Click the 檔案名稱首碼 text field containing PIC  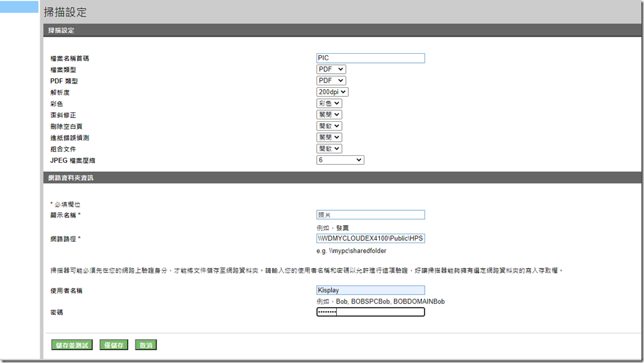(370, 58)
